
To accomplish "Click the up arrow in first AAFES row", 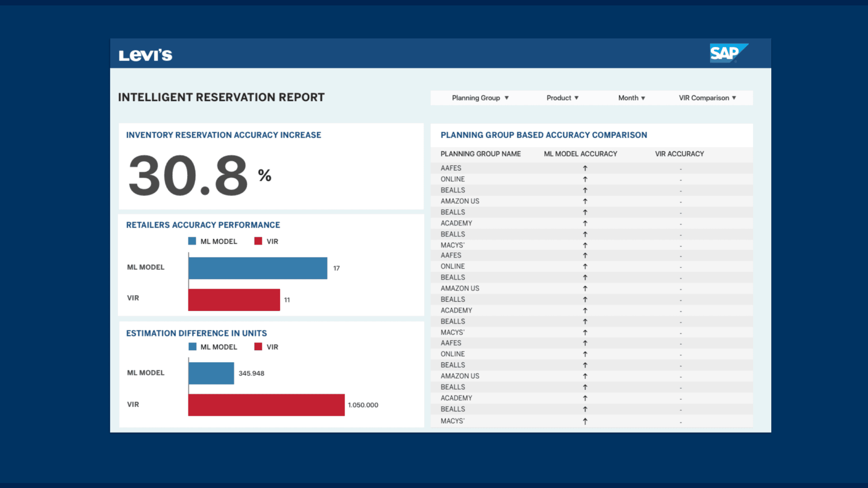I will pyautogui.click(x=585, y=168).
